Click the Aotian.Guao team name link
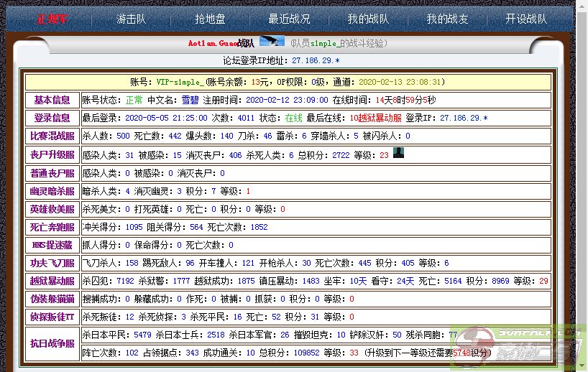 [x=212, y=43]
